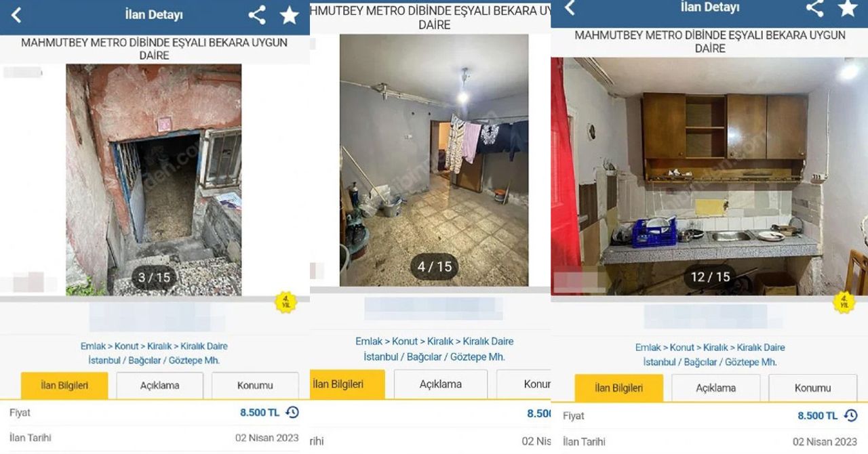
Task: Tap back arrow in right panel header
Action: click(x=570, y=7)
